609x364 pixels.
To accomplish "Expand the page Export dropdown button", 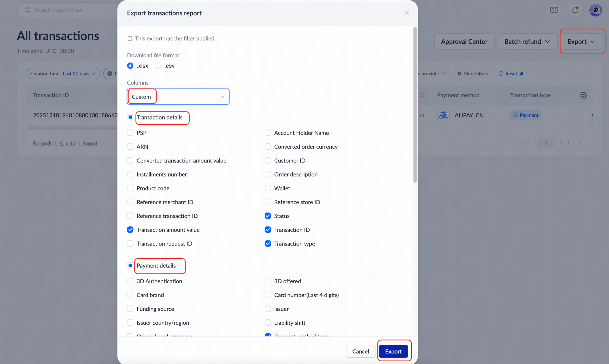I will point(581,41).
